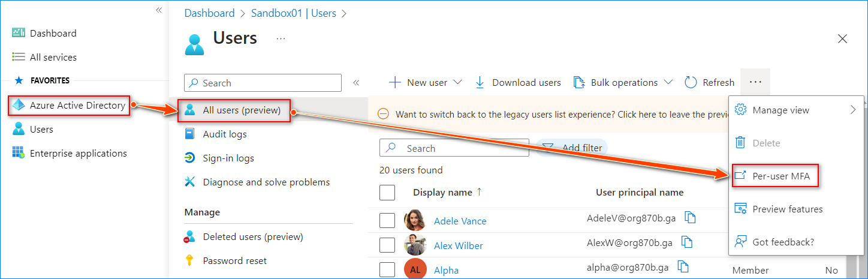The image size is (868, 279).
Task: Click Bulk operations
Action: 616,82
